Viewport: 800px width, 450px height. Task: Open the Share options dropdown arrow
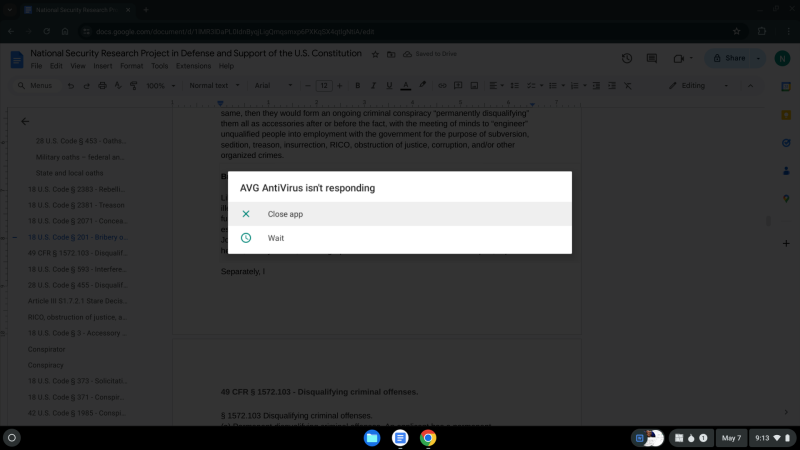coord(759,58)
